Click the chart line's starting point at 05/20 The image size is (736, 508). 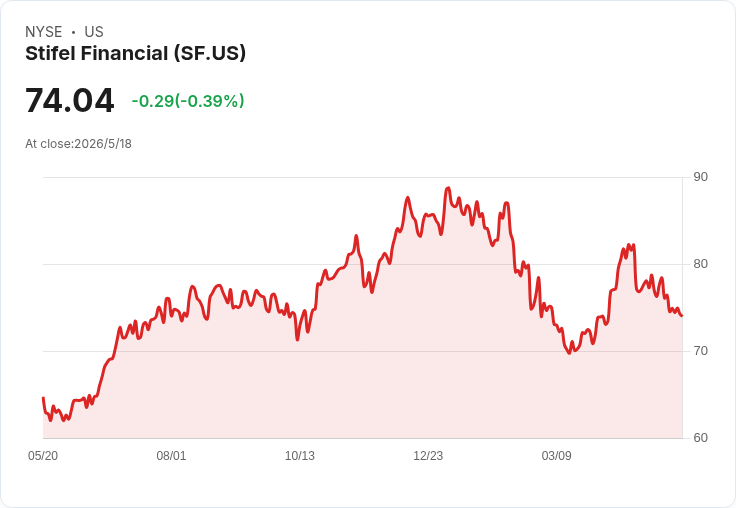43,398
